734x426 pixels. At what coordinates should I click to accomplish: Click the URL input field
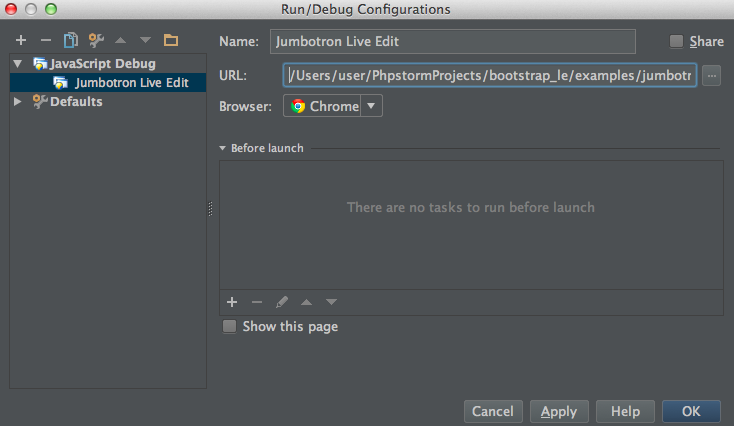click(490, 75)
